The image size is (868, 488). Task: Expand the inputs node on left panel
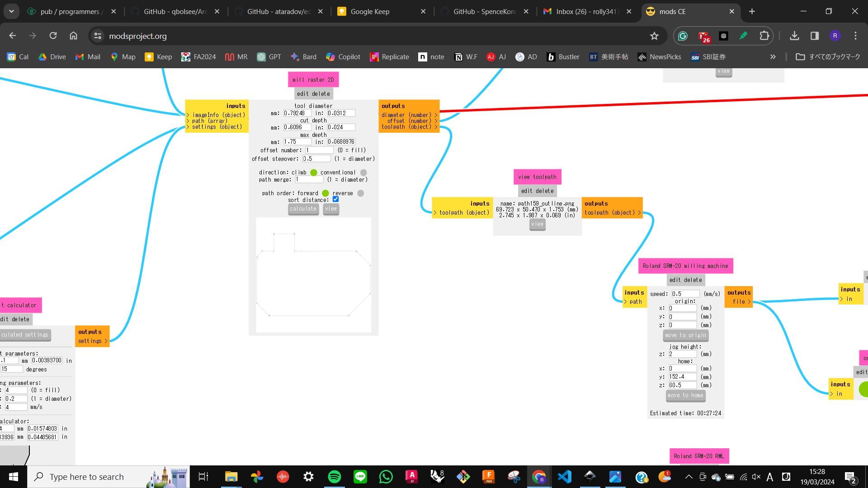click(236, 106)
